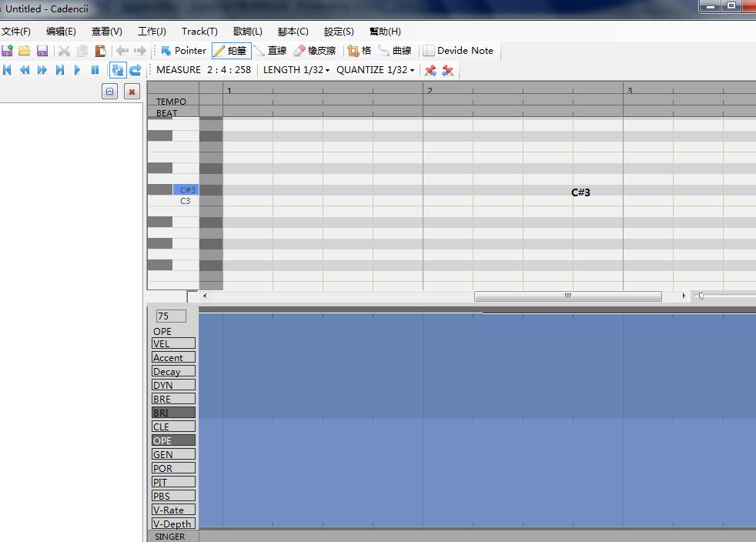756x542 pixels.
Task: Toggle the Devide Note checkbox
Action: click(x=459, y=51)
